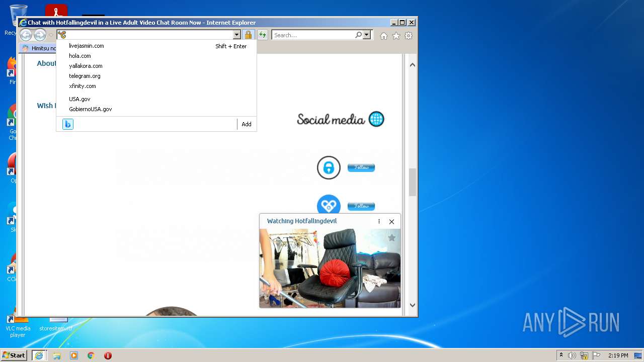
Task: Select the Bing search provider icon
Action: click(x=68, y=124)
